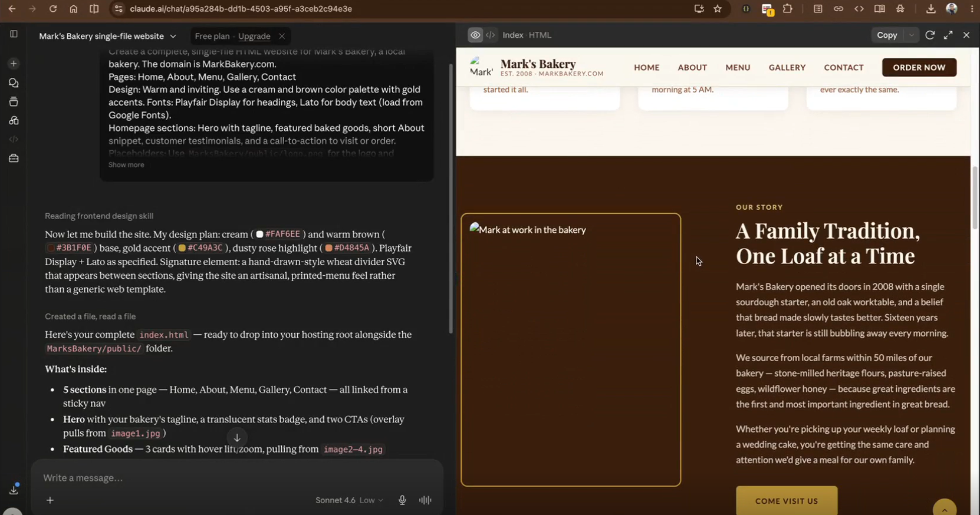The height and width of the screenshot is (515, 980).
Task: Click the index.html inline code text
Action: point(164,335)
